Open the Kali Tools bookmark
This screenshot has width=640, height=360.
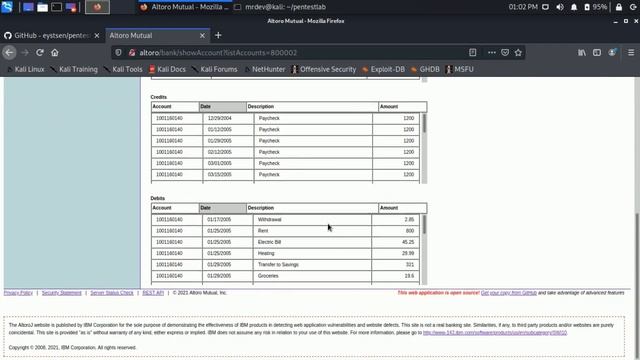pos(123,69)
